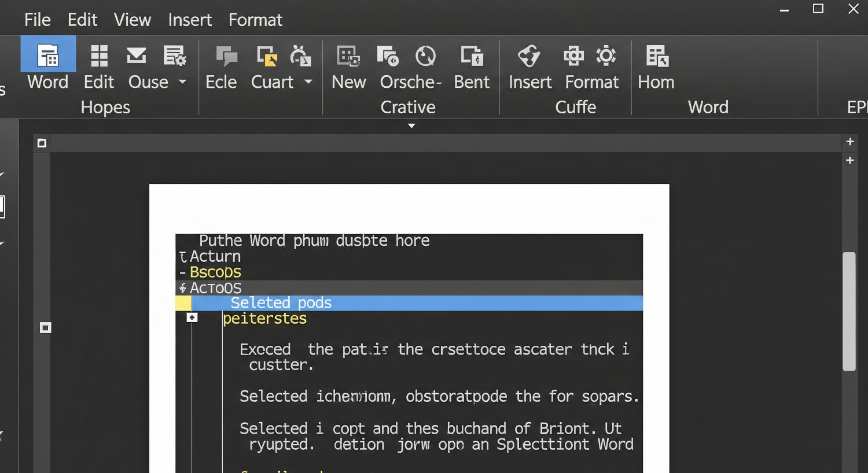Toggle the square checkbox above the document
Image resolution: width=868 pixels, height=473 pixels.
click(x=42, y=143)
